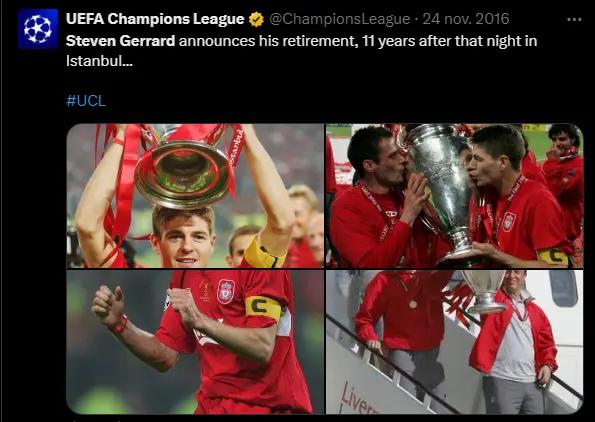View photo of two players kissing trophy
The image size is (595, 422).
pos(455,196)
